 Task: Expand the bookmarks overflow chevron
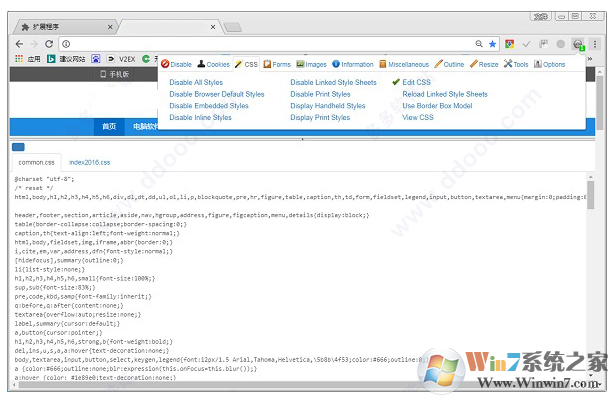point(589,59)
